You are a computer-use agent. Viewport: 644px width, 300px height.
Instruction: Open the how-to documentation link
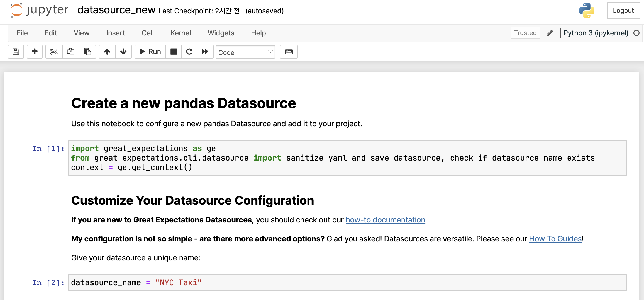tap(385, 220)
